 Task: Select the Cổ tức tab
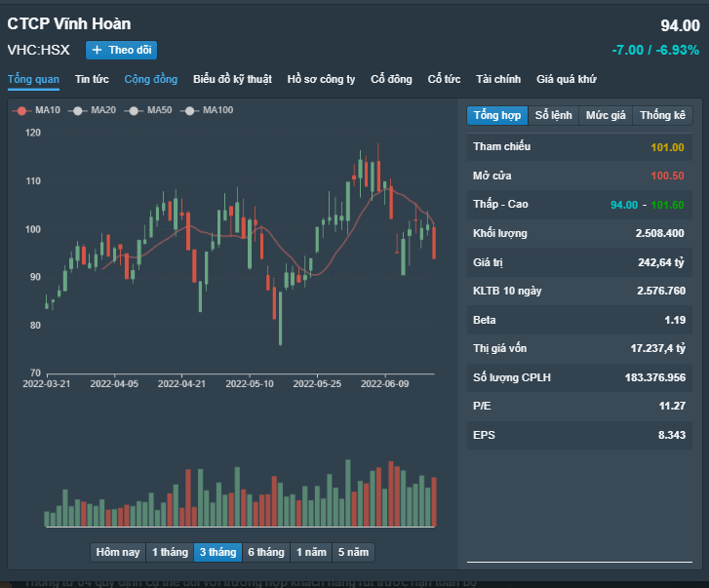click(x=444, y=79)
